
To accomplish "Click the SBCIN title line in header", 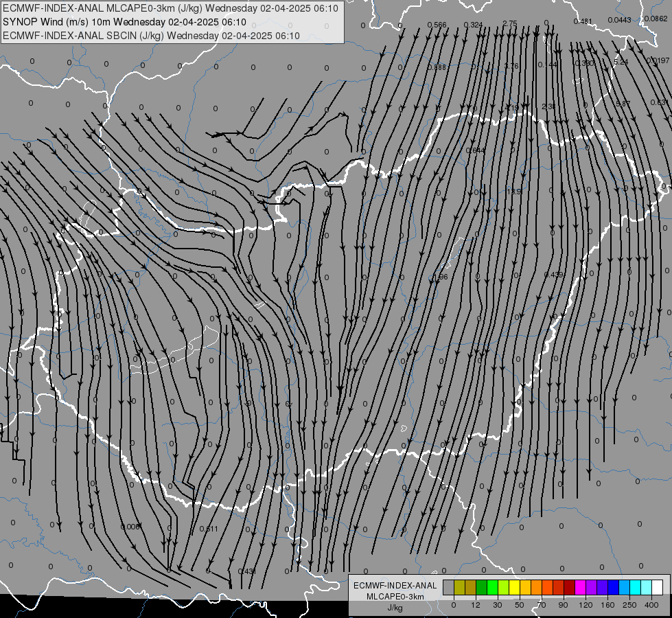I will tap(151, 36).
